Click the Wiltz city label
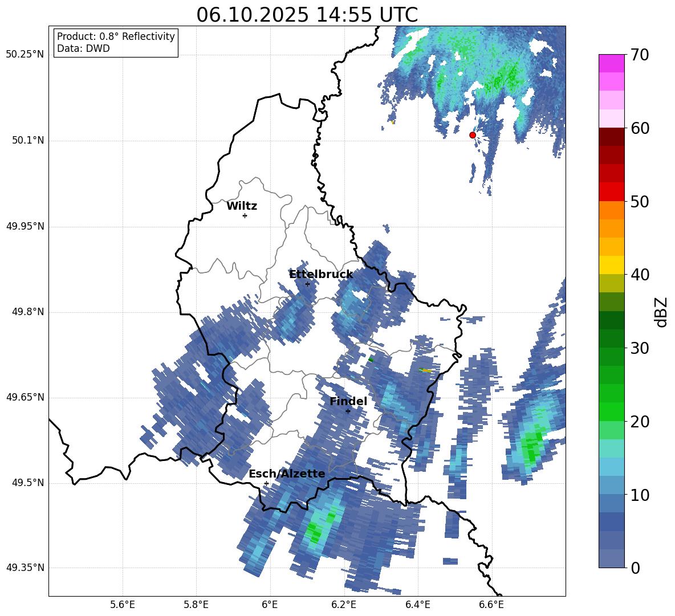 (242, 206)
